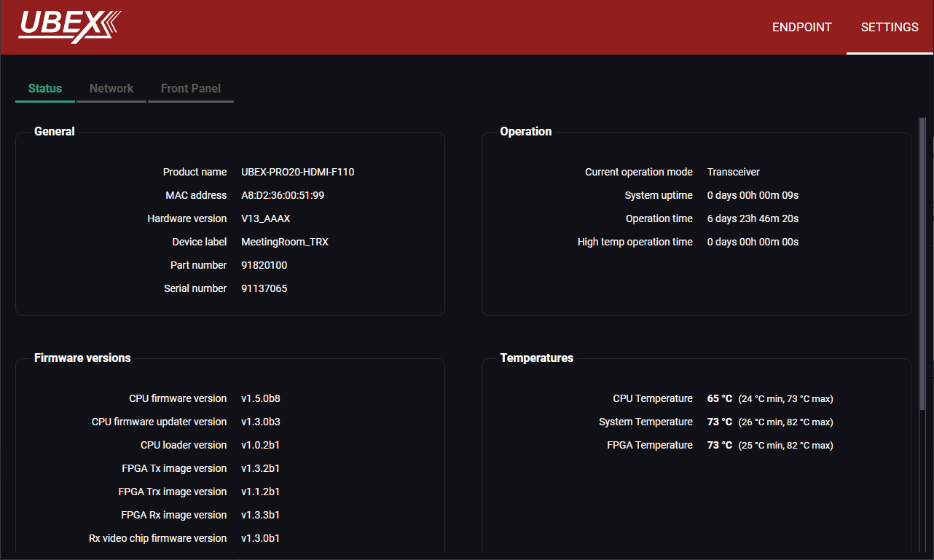
Task: Click the MAC address label
Action: (196, 195)
